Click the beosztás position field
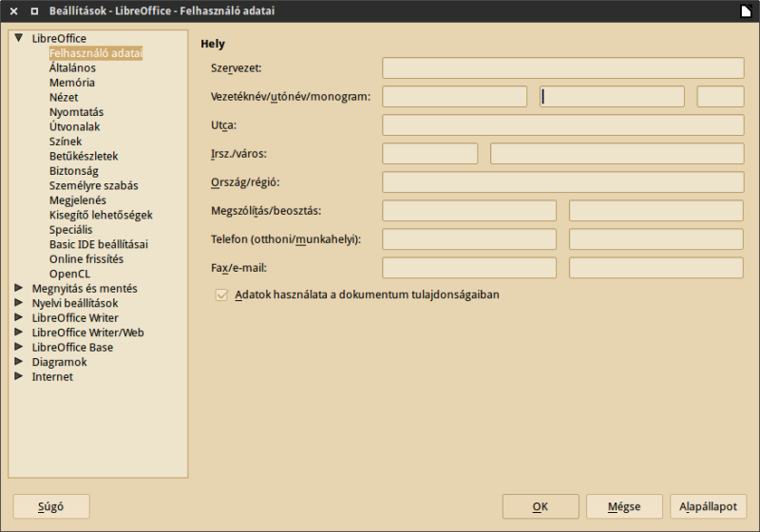The image size is (760, 532). point(655,211)
